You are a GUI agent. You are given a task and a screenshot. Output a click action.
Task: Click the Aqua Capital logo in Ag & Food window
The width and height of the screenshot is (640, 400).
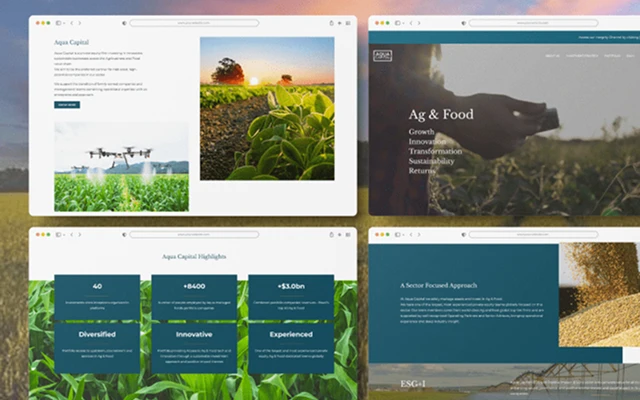click(x=382, y=56)
